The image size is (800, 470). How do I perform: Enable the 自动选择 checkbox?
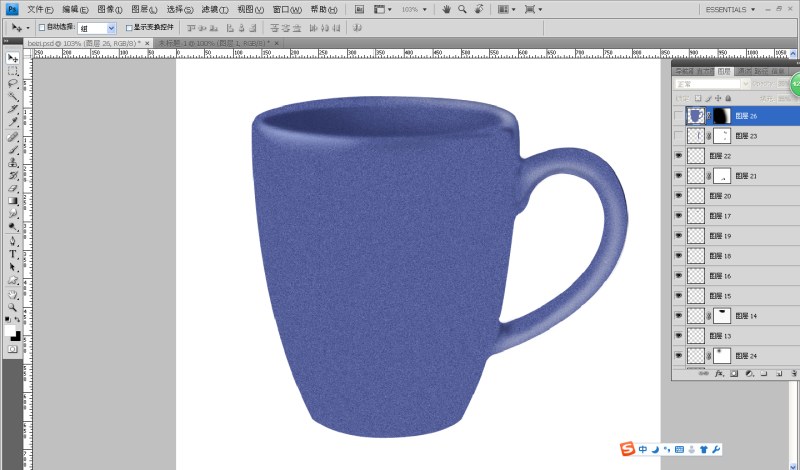[42, 28]
